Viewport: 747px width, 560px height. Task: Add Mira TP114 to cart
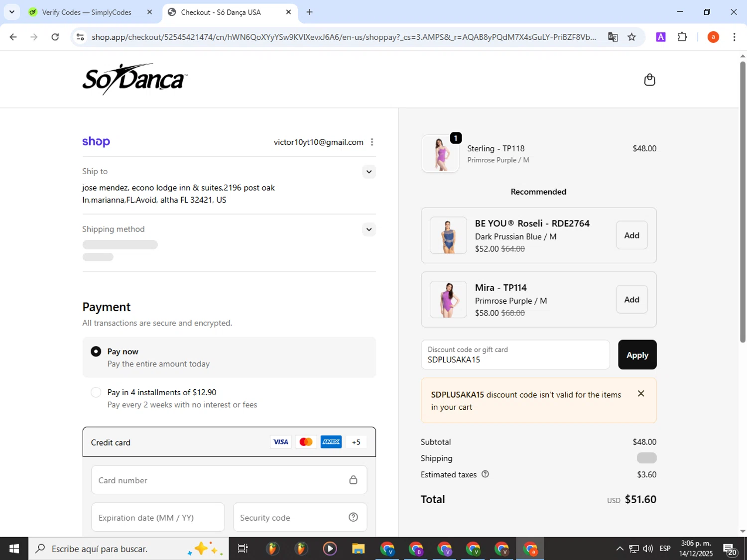tap(631, 300)
